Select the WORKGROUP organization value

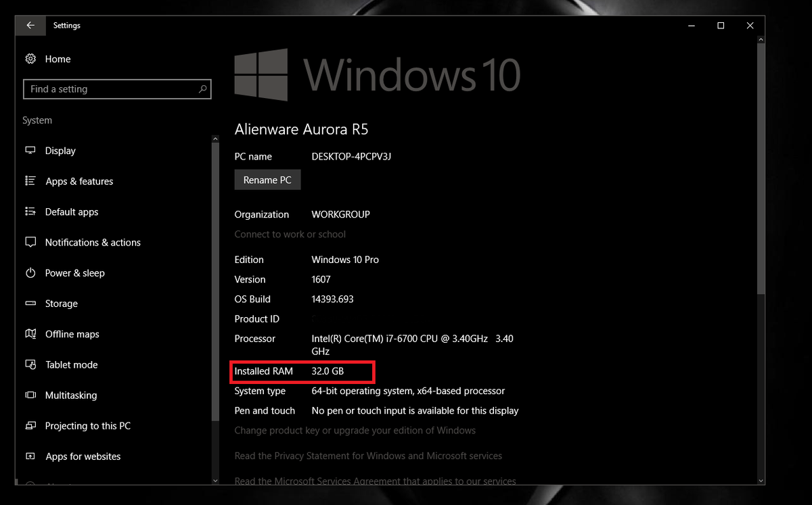(x=340, y=214)
